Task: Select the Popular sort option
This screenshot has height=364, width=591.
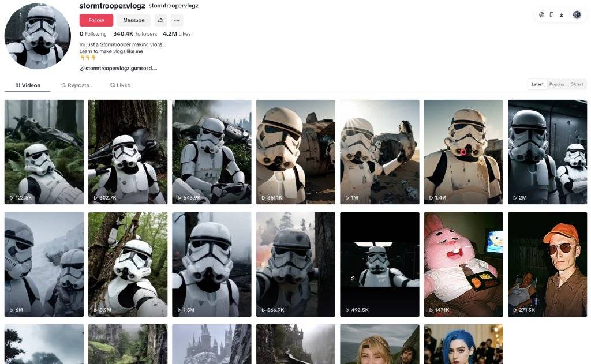Action: coord(557,84)
